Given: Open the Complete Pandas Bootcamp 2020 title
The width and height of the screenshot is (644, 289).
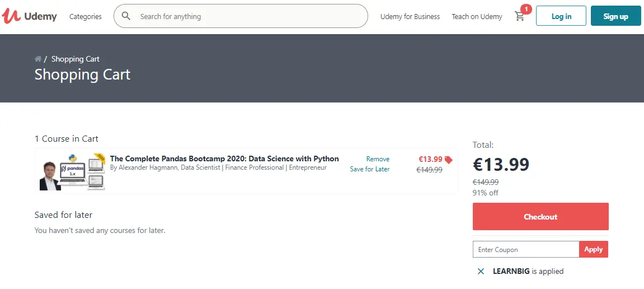Looking at the screenshot, I should tap(224, 159).
